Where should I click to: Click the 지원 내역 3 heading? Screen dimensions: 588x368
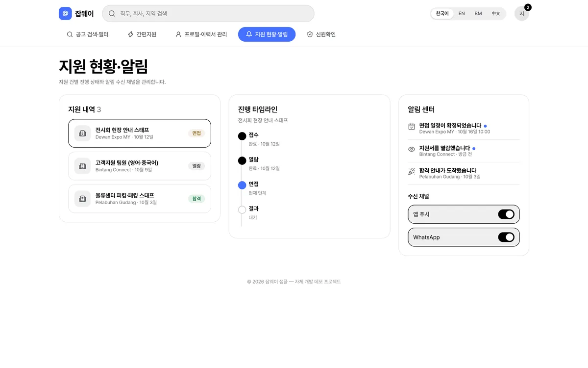[x=85, y=109]
